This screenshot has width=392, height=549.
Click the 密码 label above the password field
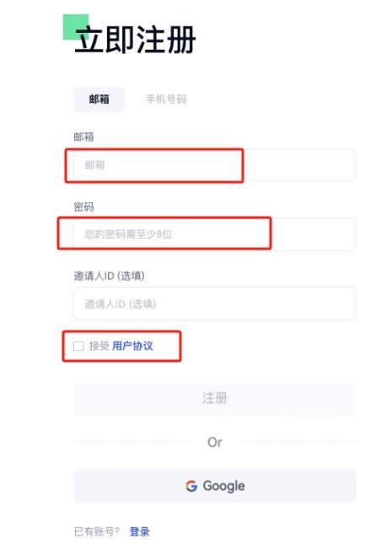pyautogui.click(x=83, y=207)
